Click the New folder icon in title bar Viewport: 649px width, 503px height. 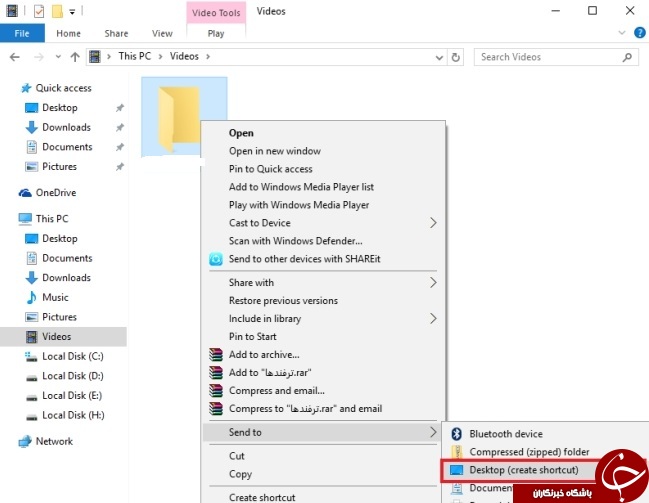coord(57,11)
